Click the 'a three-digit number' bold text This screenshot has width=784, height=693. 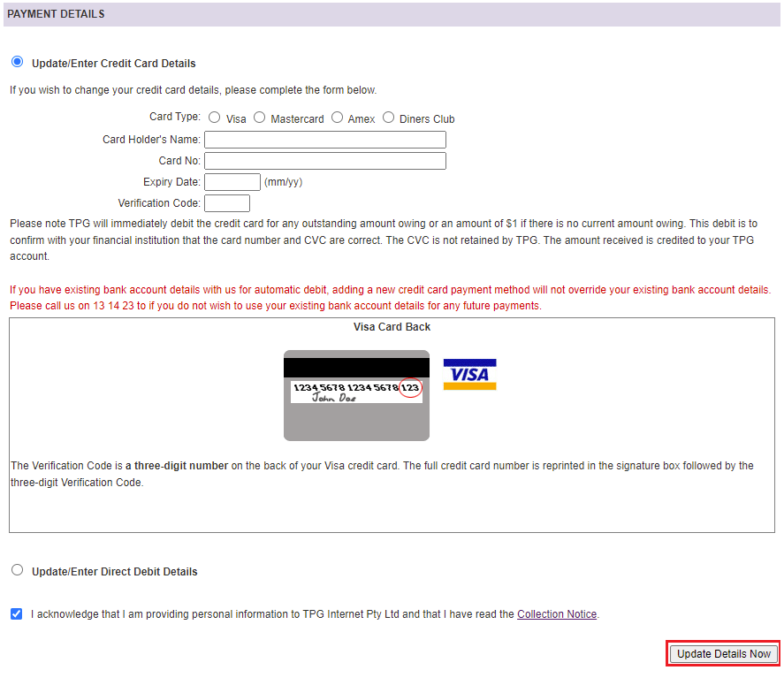pos(177,466)
